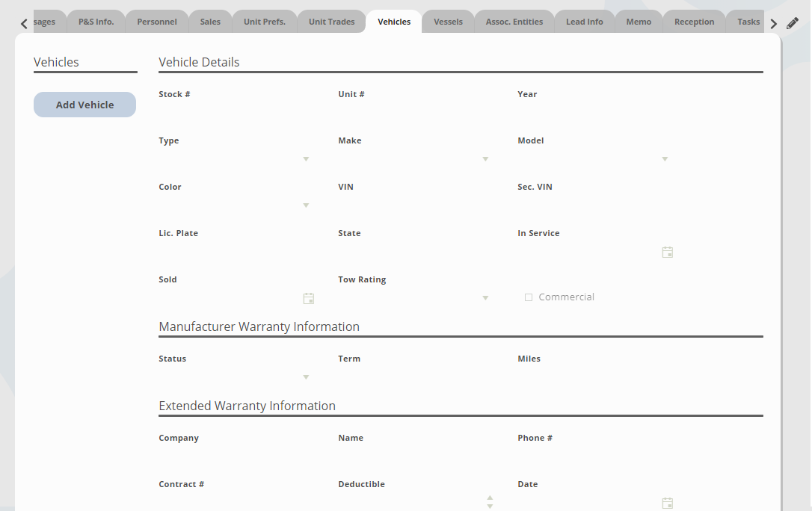Click the VIN input field

tap(404, 203)
